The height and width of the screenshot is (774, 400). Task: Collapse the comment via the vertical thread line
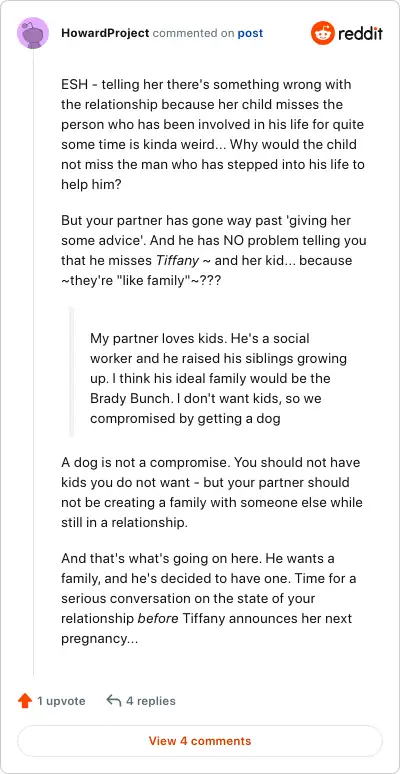click(33, 363)
